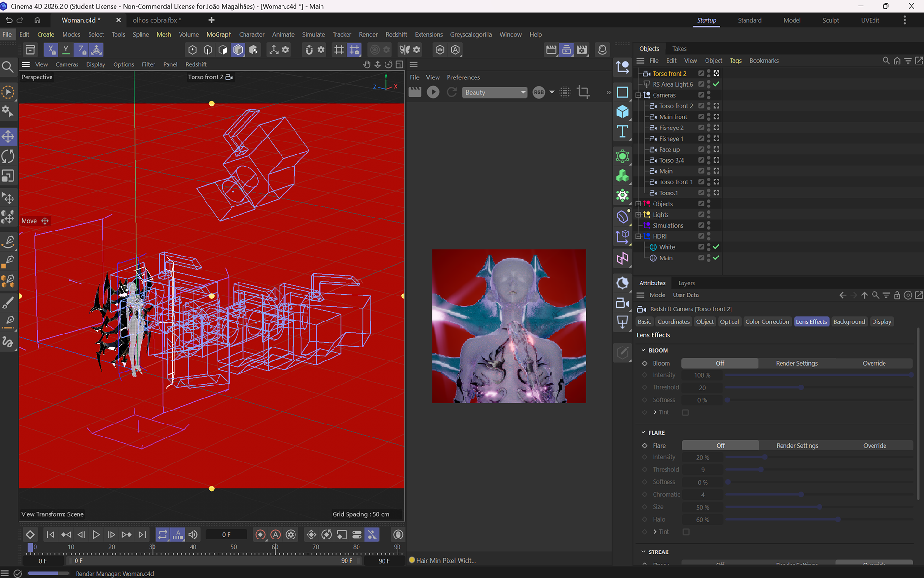The width and height of the screenshot is (924, 578).
Task: Open the Background attribute tab
Action: tap(849, 322)
